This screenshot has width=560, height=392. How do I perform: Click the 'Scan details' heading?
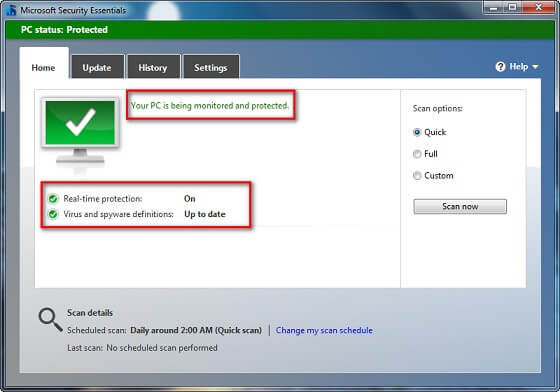(90, 313)
